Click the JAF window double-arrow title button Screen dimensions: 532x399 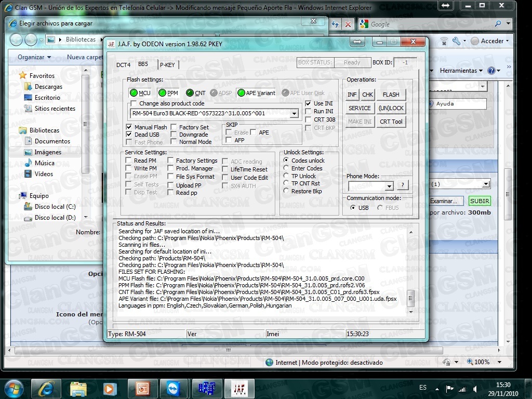click(357, 42)
